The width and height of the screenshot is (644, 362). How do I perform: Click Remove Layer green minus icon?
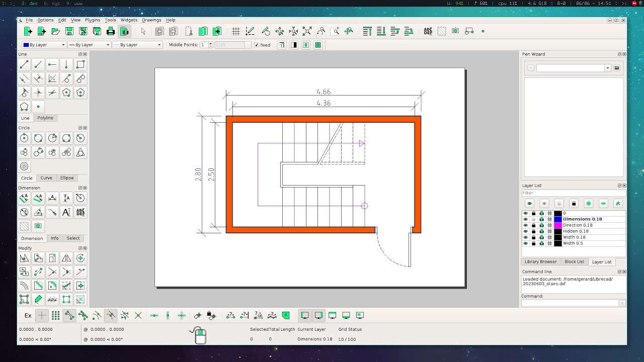click(x=603, y=204)
